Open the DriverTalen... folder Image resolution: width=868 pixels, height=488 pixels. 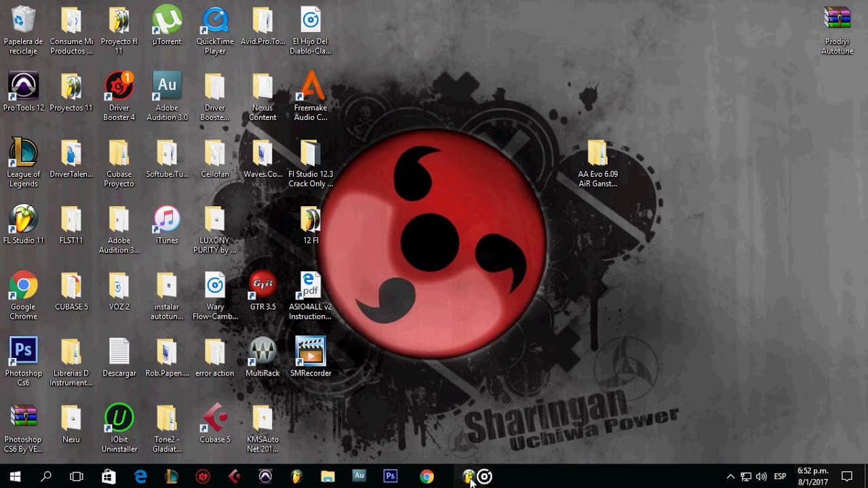click(x=71, y=159)
